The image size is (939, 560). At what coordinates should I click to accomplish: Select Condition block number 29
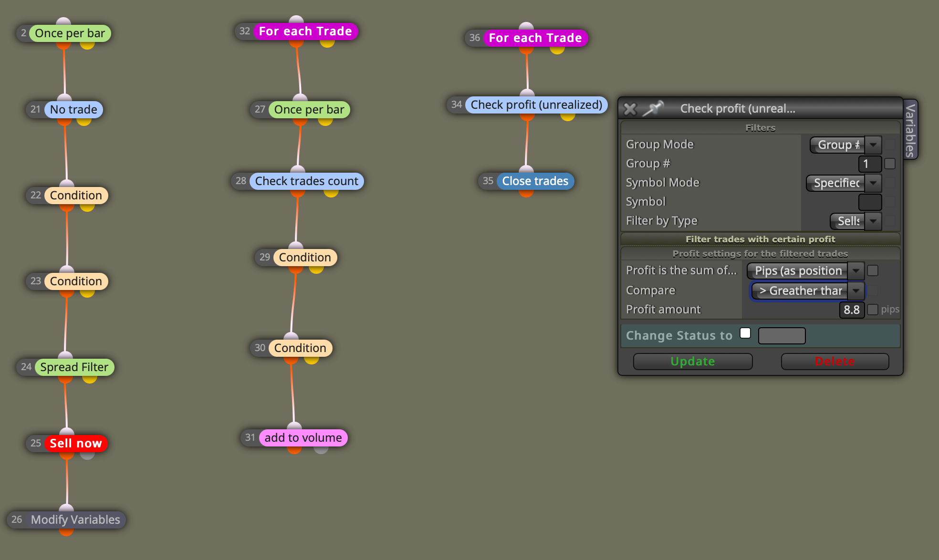tap(305, 258)
